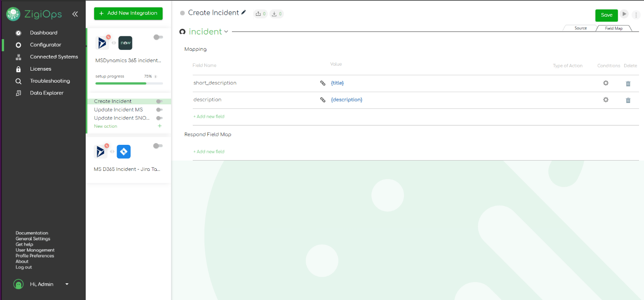The image size is (644, 300).
Task: Click the Admin avatar icon
Action: (x=18, y=284)
